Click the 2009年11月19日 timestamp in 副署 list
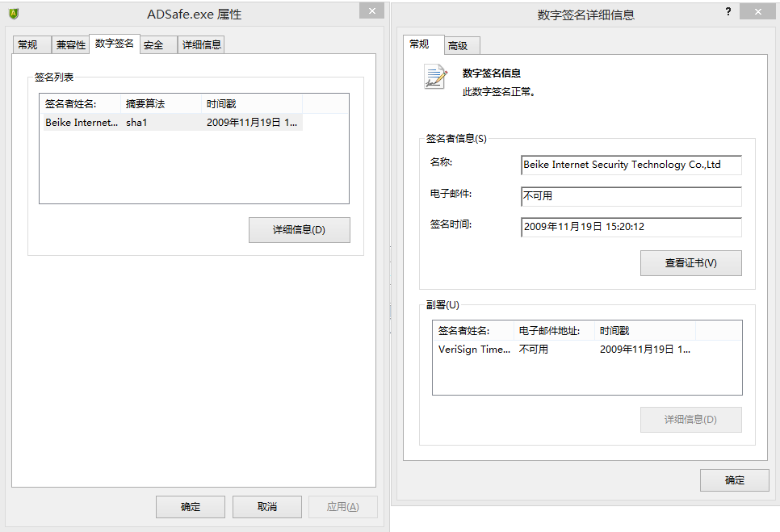Viewport: 780px width, 532px height. coord(644,349)
